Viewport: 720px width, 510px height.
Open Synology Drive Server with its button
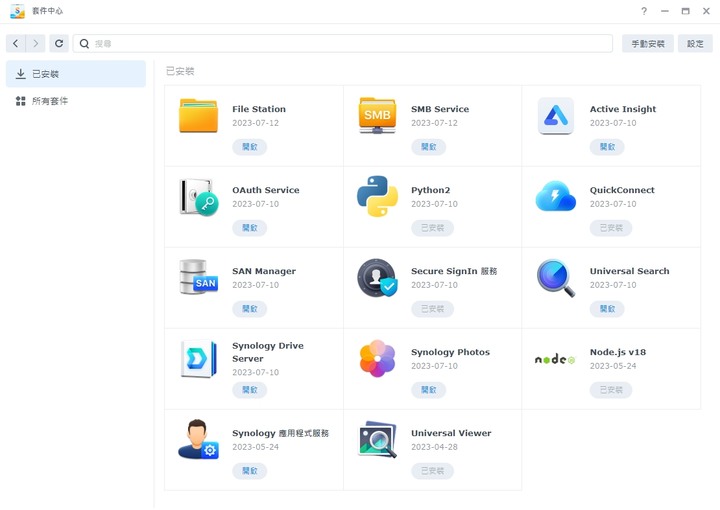click(249, 390)
